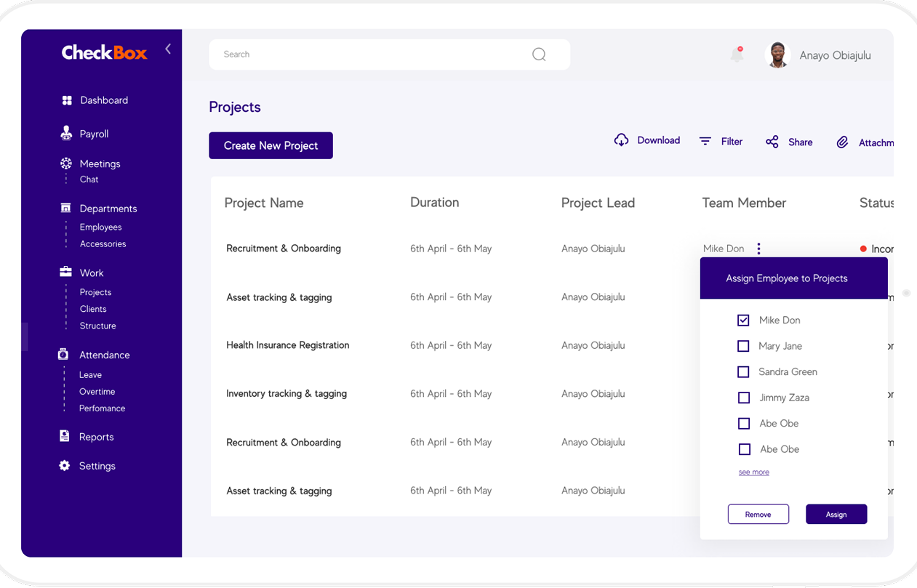Click the Create New Project button
The image size is (917, 588).
point(271,145)
